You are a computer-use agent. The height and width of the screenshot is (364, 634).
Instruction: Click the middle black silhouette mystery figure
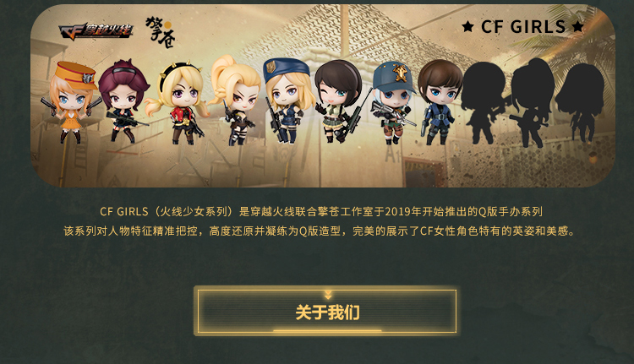(533, 102)
